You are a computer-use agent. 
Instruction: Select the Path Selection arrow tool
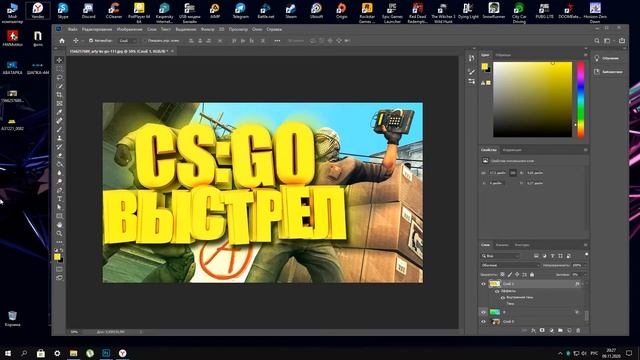point(59,207)
